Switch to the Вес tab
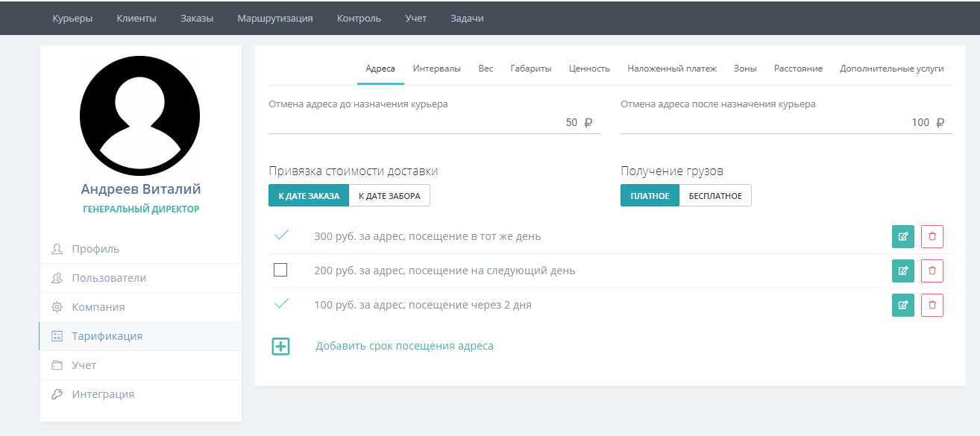980x436 pixels. coord(486,69)
